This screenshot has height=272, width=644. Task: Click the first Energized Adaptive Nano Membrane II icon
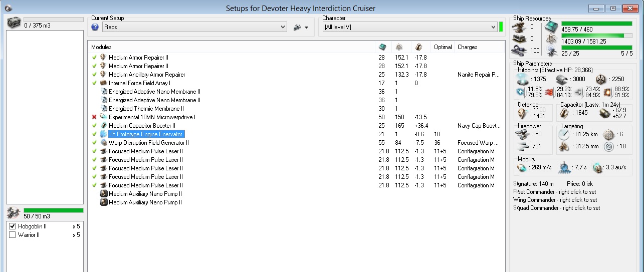tap(104, 92)
